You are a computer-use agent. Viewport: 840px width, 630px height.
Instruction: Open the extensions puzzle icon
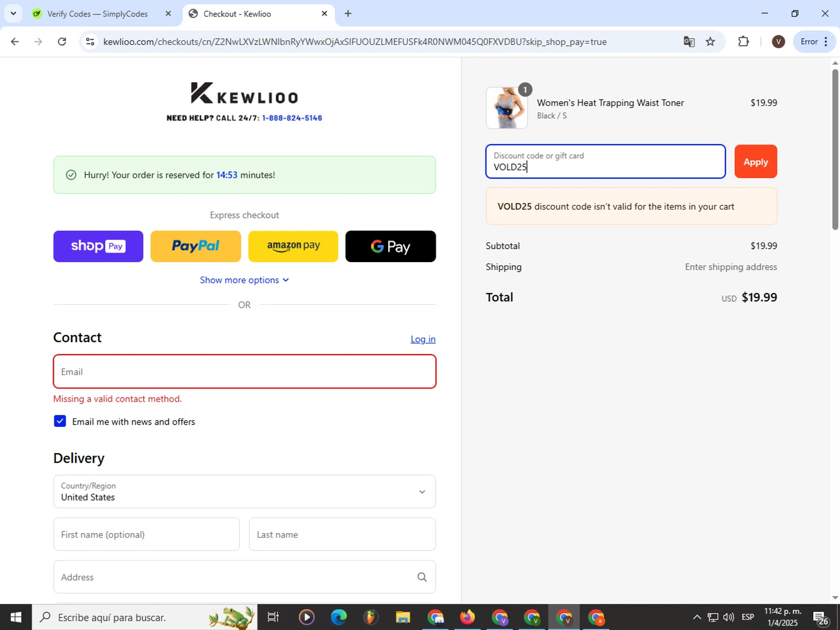click(743, 41)
